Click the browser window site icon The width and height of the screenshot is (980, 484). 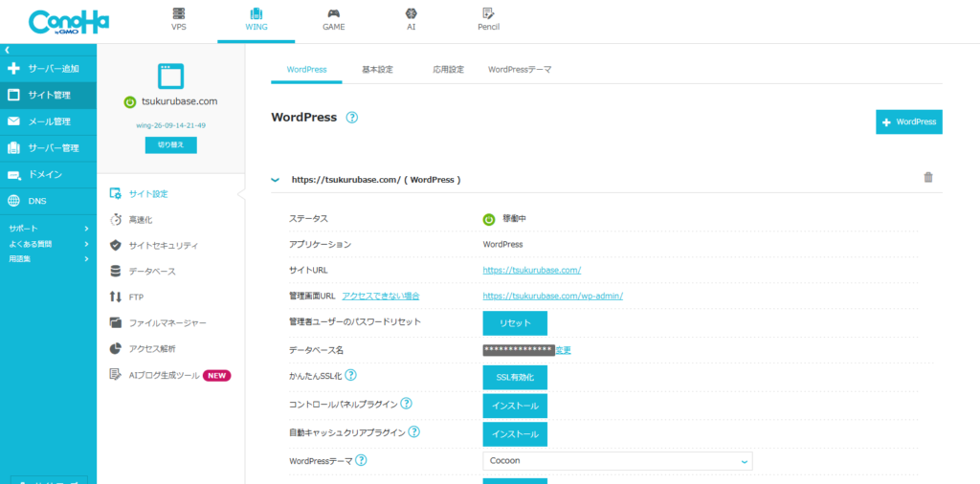(170, 76)
